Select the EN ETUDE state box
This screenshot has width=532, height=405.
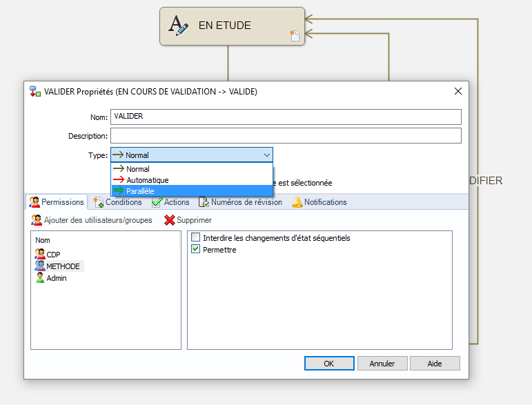click(232, 26)
